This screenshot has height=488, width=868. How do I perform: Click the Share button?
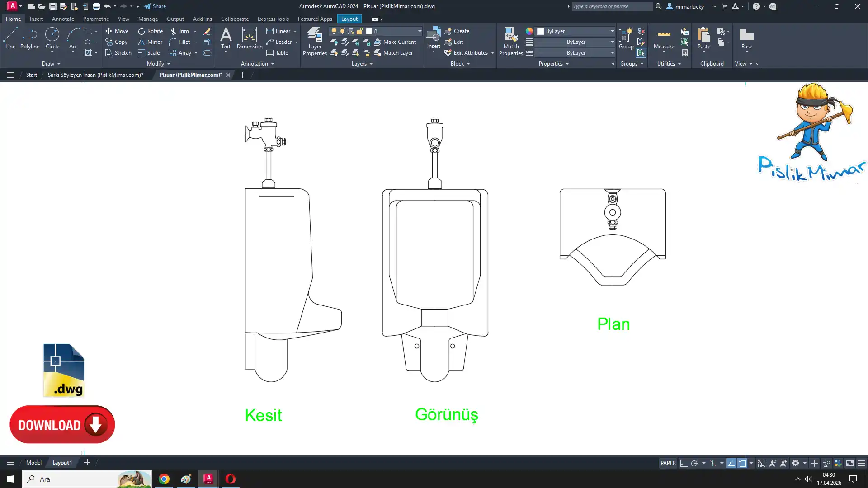point(155,6)
